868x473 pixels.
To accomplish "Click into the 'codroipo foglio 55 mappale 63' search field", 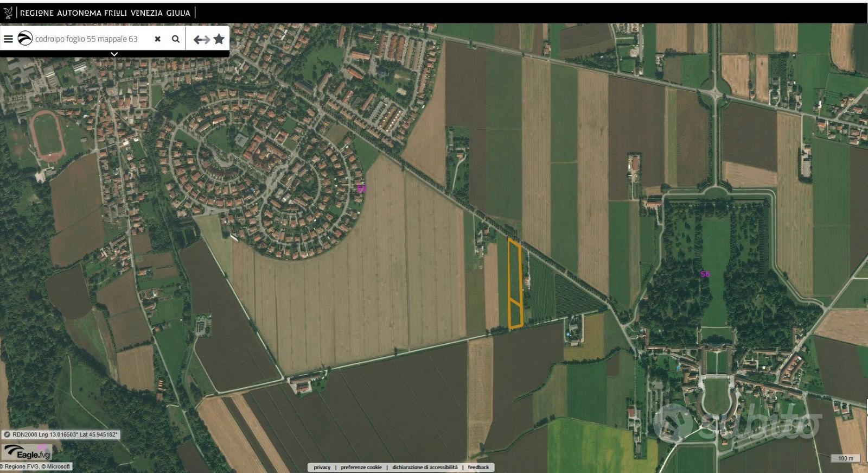I will tap(86, 39).
